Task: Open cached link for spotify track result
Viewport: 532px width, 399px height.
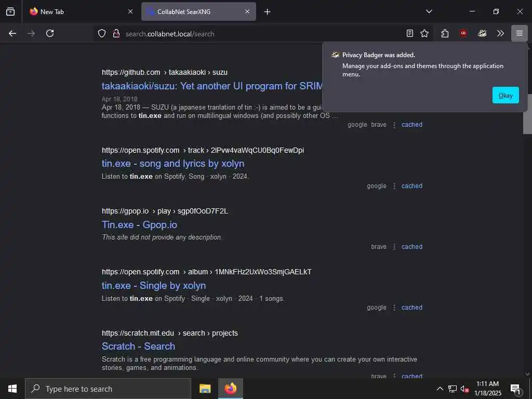Action: coord(412,186)
